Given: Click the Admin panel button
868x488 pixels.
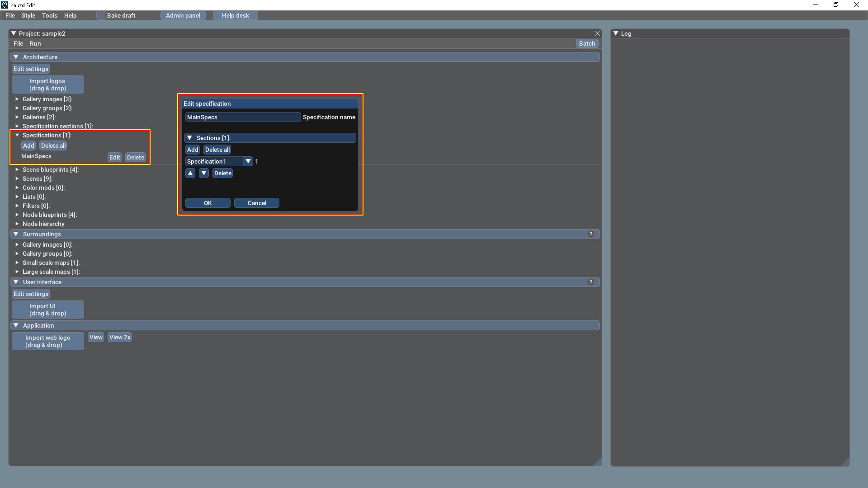Looking at the screenshot, I should click(x=183, y=15).
